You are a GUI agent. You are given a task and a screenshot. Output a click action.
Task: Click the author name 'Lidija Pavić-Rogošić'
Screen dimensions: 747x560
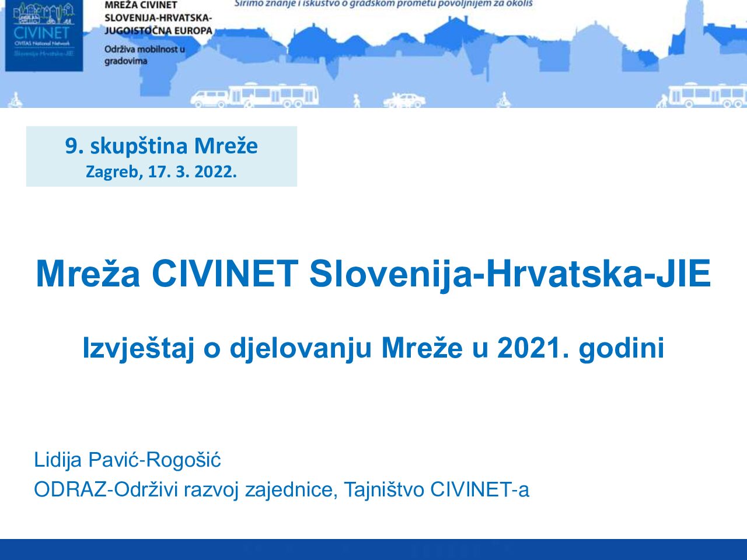(x=128, y=460)
